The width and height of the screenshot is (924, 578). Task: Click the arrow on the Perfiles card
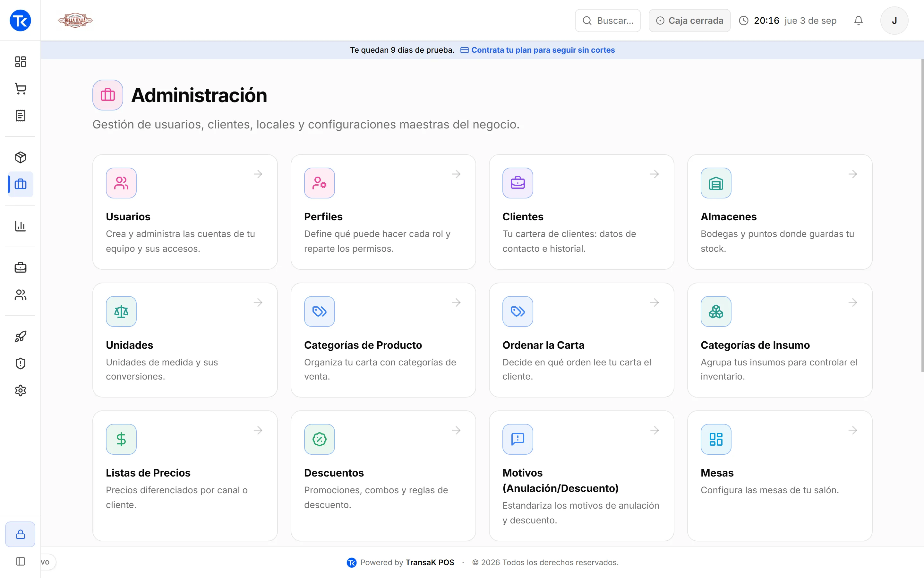point(456,174)
